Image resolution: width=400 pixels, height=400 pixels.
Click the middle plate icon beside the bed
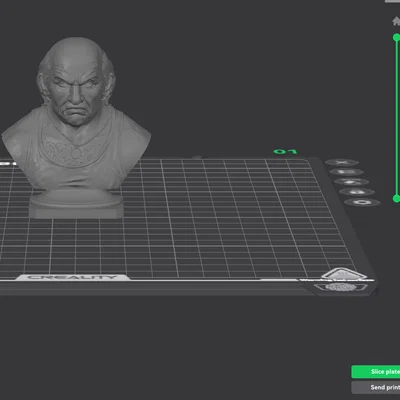tap(351, 182)
